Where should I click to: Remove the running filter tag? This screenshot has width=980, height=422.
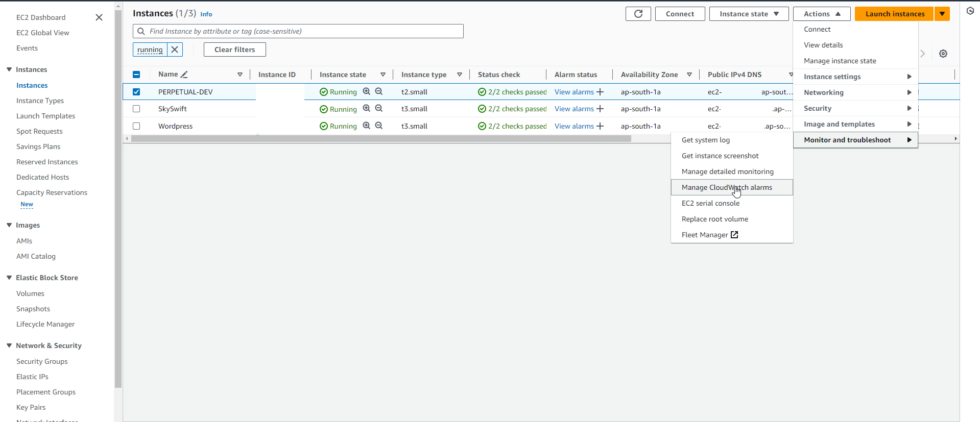(175, 49)
